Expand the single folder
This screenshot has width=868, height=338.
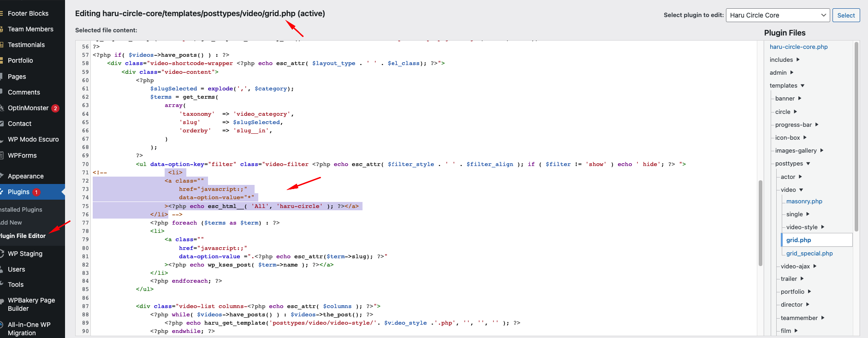[797, 214]
